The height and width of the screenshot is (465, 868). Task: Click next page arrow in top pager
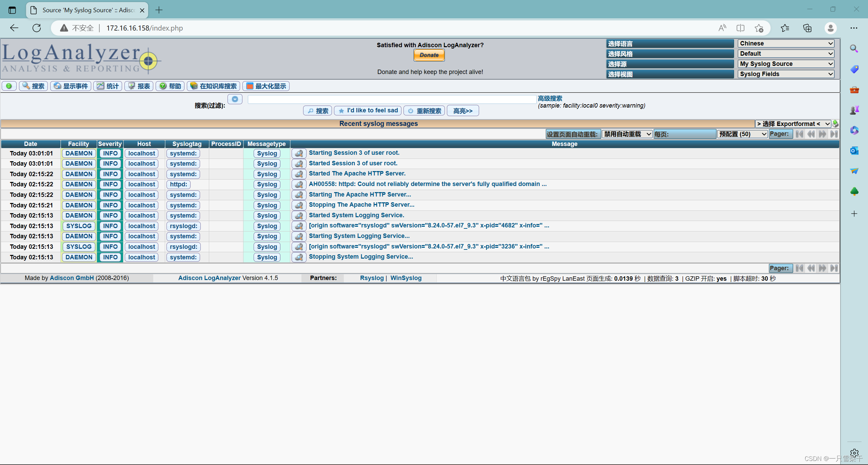[823, 134]
